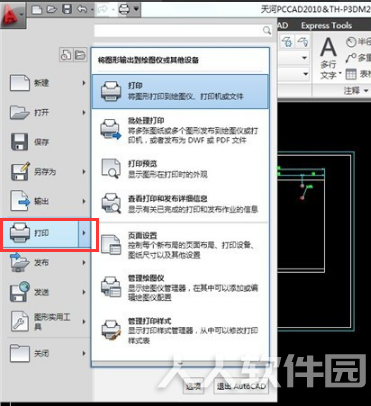
Task: Select 发布 (Publish) menu item
Action: click(x=48, y=262)
